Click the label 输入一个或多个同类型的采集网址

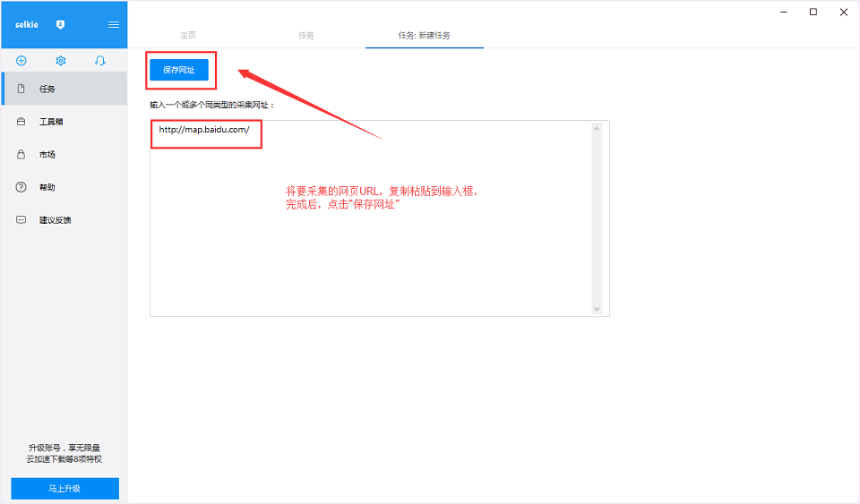pyautogui.click(x=212, y=105)
